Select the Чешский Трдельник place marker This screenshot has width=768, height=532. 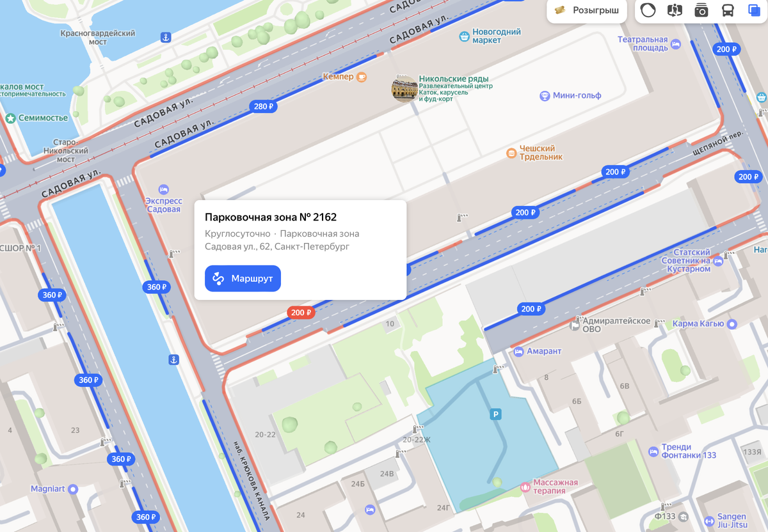511,153
